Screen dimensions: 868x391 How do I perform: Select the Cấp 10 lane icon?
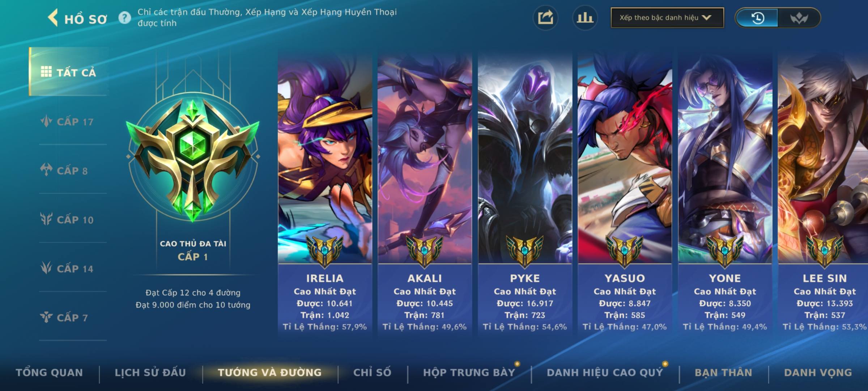pos(46,219)
